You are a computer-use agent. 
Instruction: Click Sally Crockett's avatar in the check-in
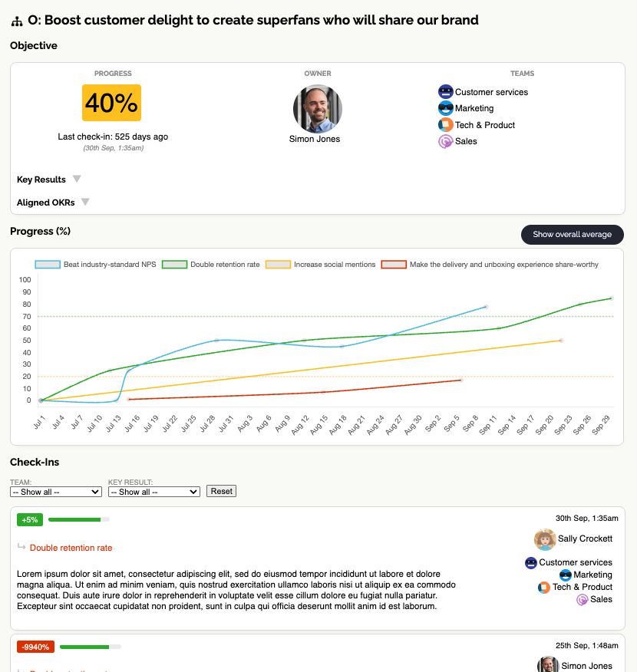tap(545, 541)
